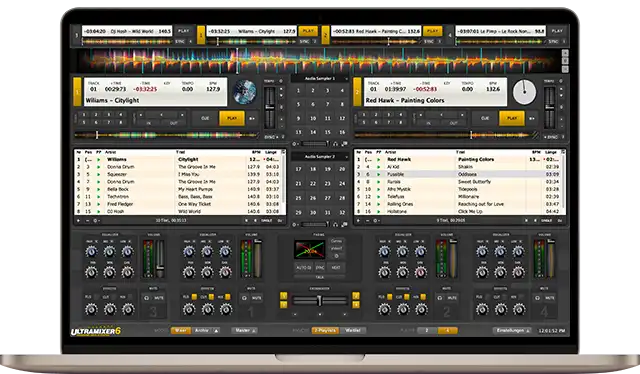The image size is (640, 374).
Task: Open the Audio Sampler 1 dropdown
Action: pos(346,78)
